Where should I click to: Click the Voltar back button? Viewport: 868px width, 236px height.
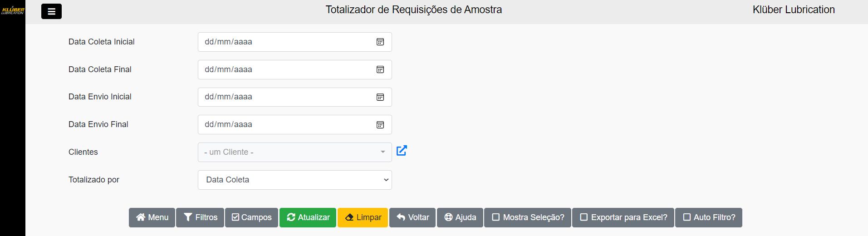point(412,217)
